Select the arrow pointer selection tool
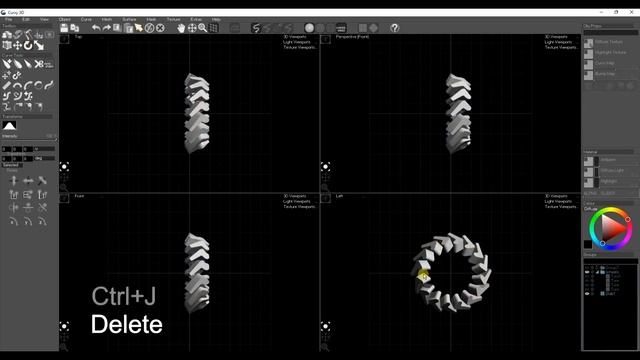This screenshot has width=640, height=360. coord(139,28)
